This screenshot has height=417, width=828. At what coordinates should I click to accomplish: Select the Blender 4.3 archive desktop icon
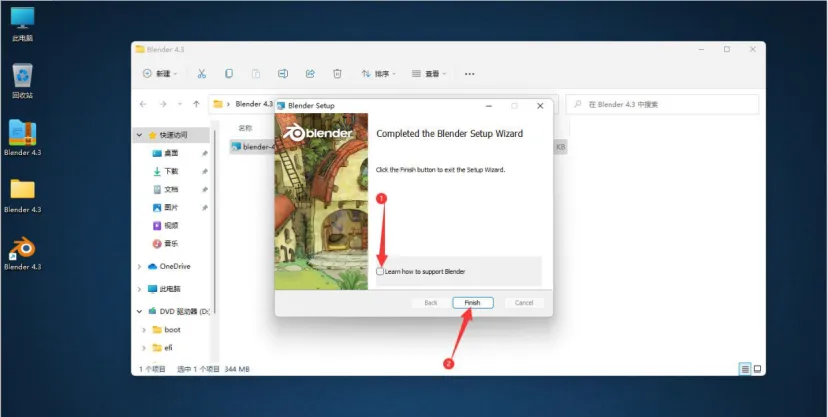pos(22,138)
